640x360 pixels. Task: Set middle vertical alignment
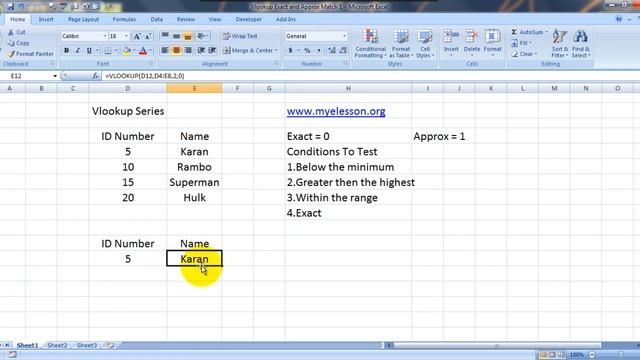click(176, 36)
